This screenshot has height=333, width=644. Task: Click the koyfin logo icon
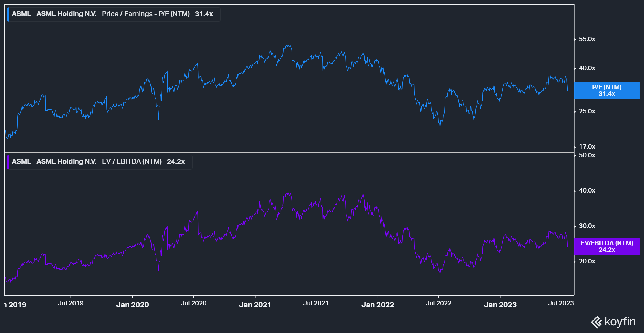click(597, 322)
